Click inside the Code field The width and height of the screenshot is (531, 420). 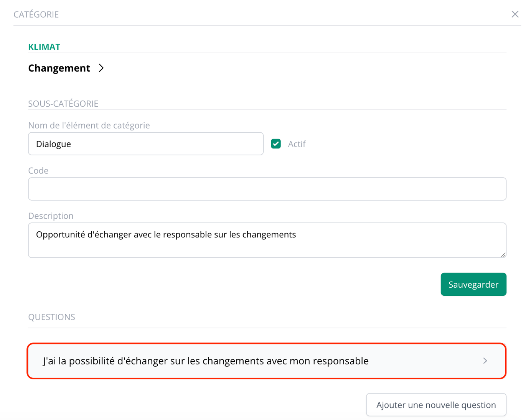(x=267, y=189)
